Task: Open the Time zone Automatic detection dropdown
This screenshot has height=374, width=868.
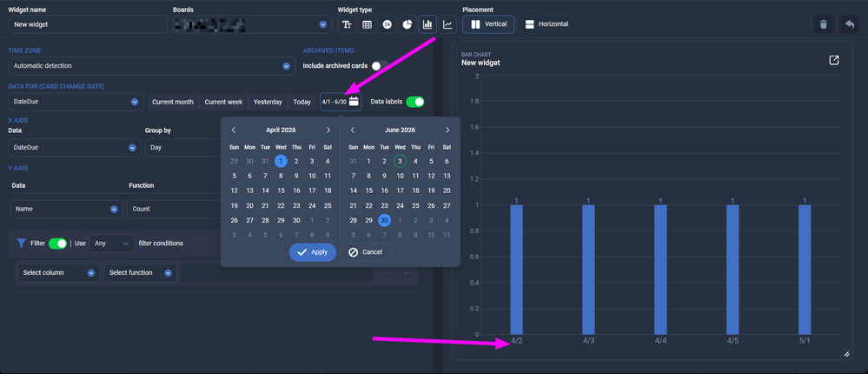Action: tap(152, 66)
